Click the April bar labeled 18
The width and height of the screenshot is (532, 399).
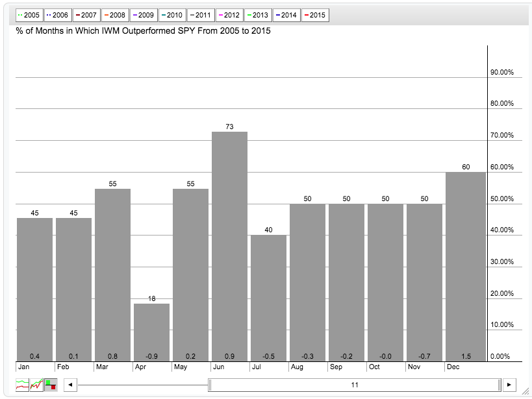click(151, 333)
